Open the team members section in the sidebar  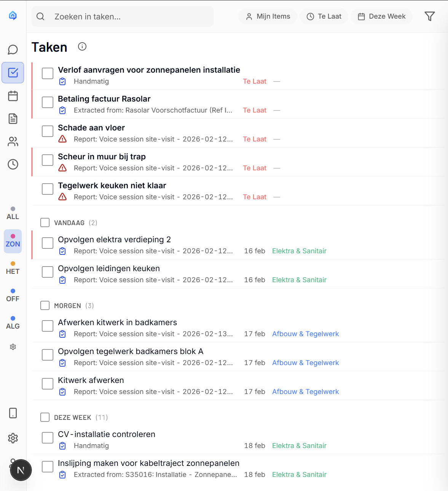(x=13, y=141)
